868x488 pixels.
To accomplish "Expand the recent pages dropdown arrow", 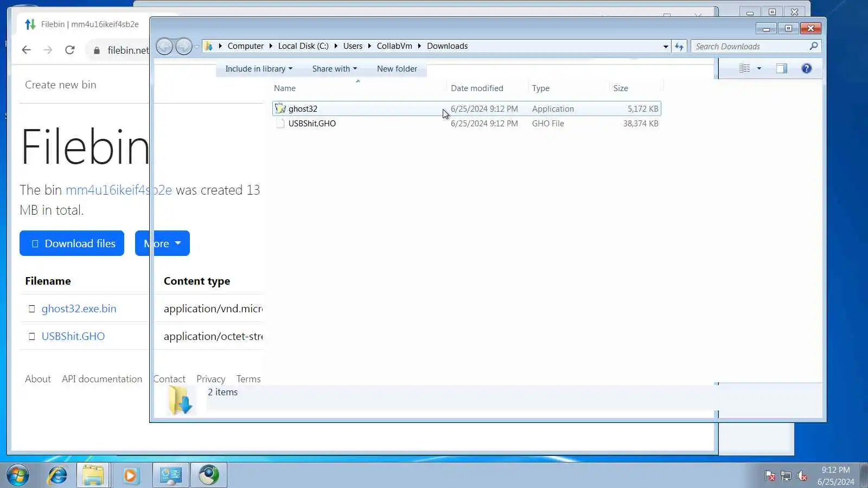I will click(196, 47).
